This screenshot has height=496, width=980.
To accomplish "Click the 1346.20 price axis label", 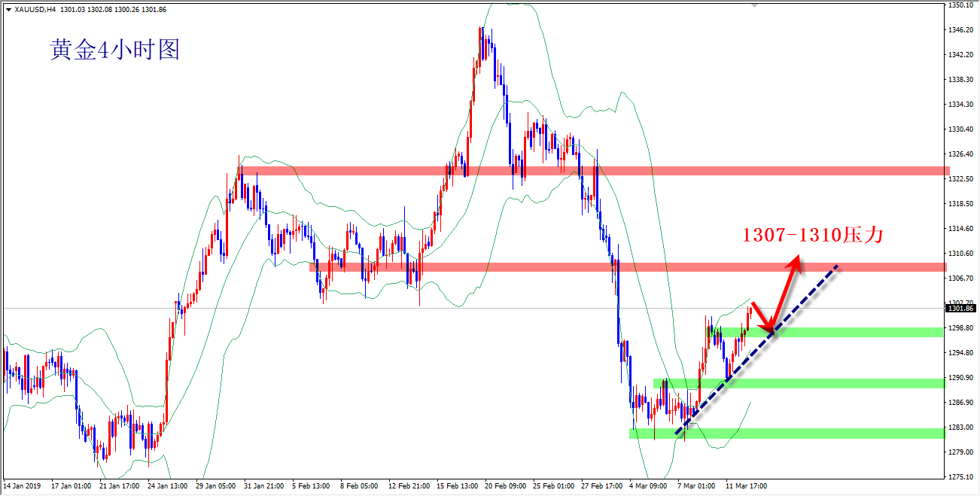I will [961, 30].
